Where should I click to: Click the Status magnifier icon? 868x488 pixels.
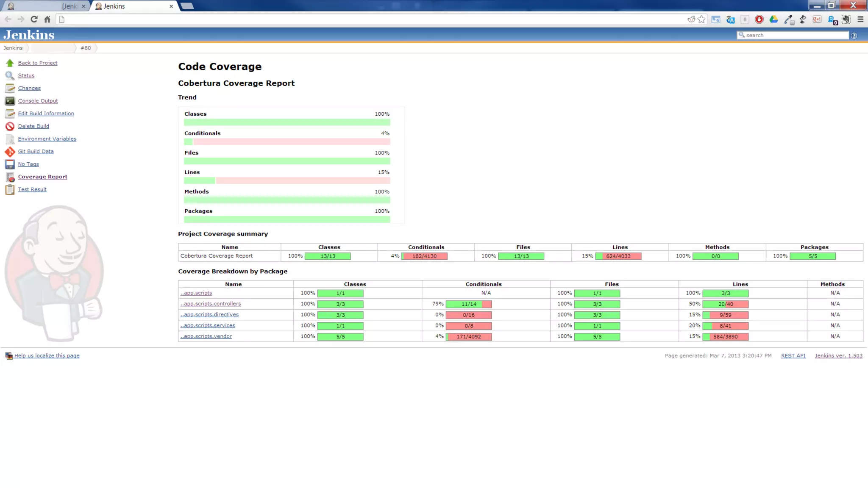[x=10, y=76]
